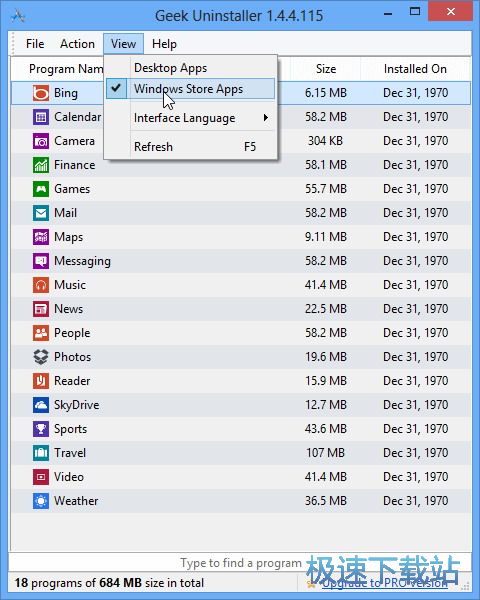The width and height of the screenshot is (480, 600).
Task: Select the Music headphones icon
Action: 41,285
